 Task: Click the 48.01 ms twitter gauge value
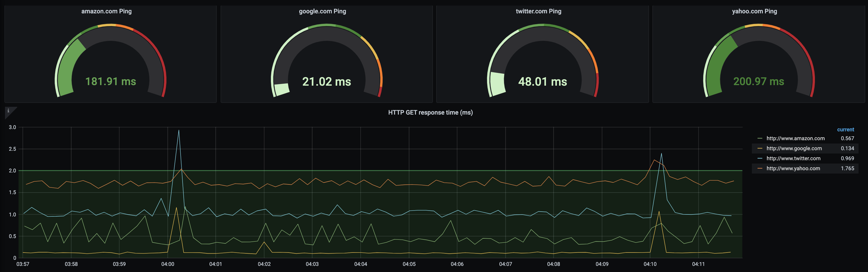click(542, 81)
